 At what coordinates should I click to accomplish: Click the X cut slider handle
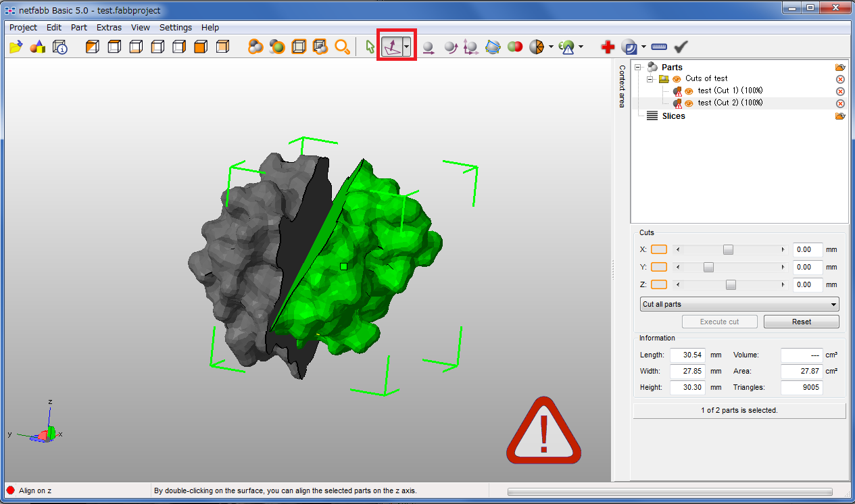click(x=728, y=249)
